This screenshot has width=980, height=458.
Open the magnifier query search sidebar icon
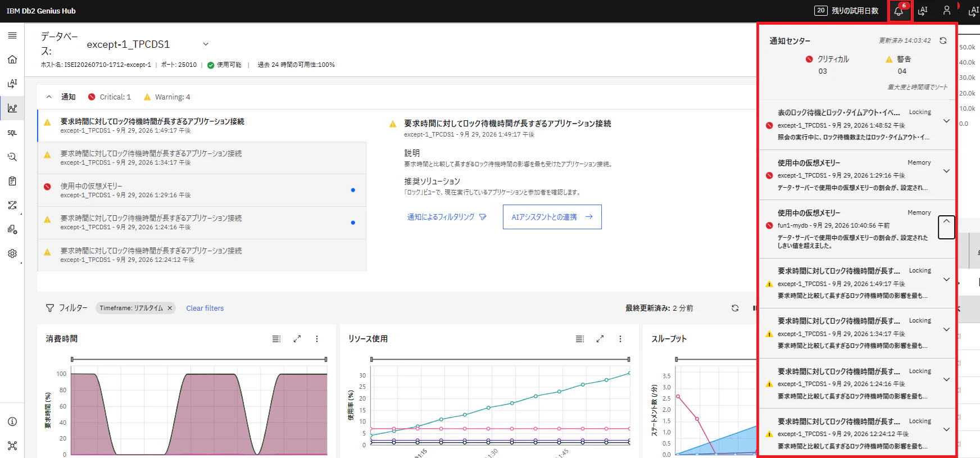point(12,157)
